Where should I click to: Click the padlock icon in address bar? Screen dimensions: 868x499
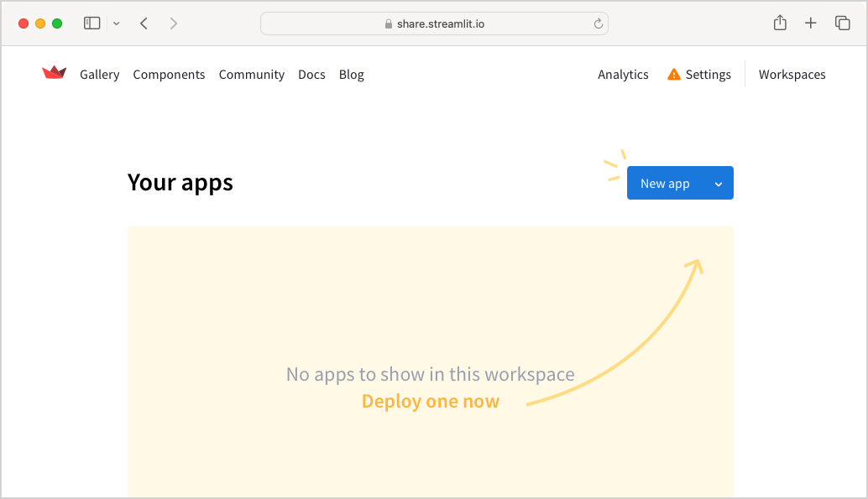[x=389, y=23]
